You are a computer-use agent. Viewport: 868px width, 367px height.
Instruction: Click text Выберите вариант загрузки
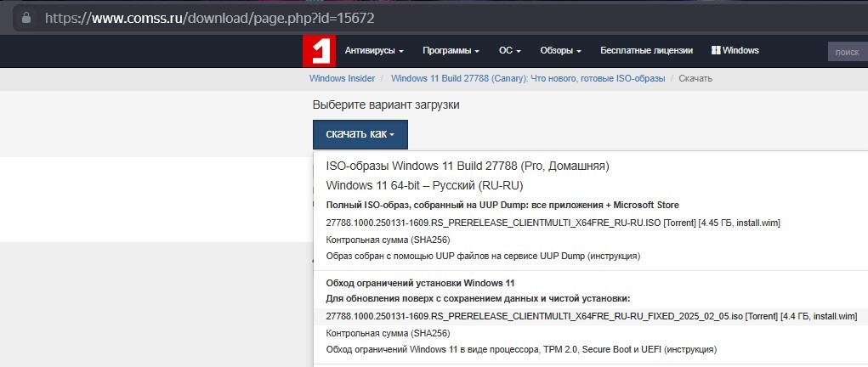(x=386, y=105)
